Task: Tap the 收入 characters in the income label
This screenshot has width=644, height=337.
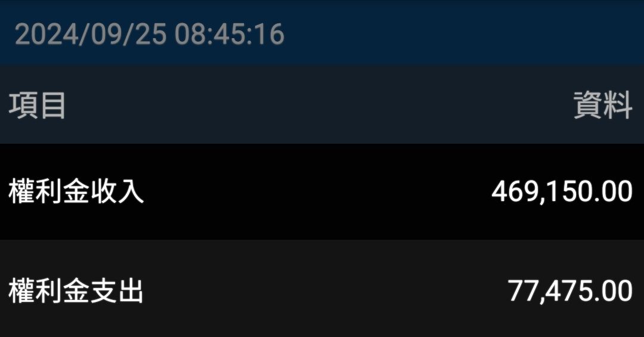Action: (x=117, y=191)
